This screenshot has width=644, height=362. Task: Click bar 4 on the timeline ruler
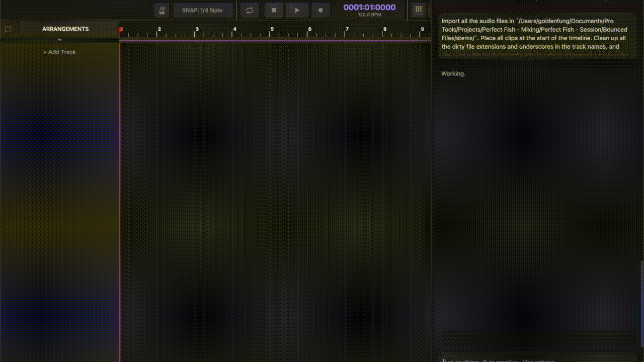(234, 29)
